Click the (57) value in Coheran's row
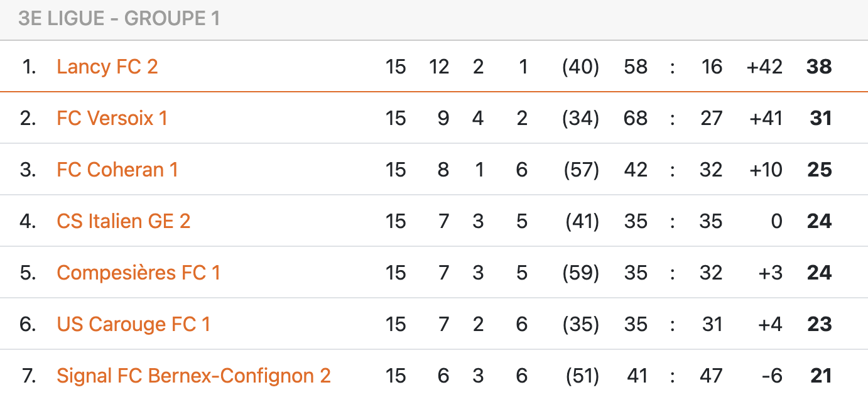Screen dimensions: 868x397 tap(580, 170)
